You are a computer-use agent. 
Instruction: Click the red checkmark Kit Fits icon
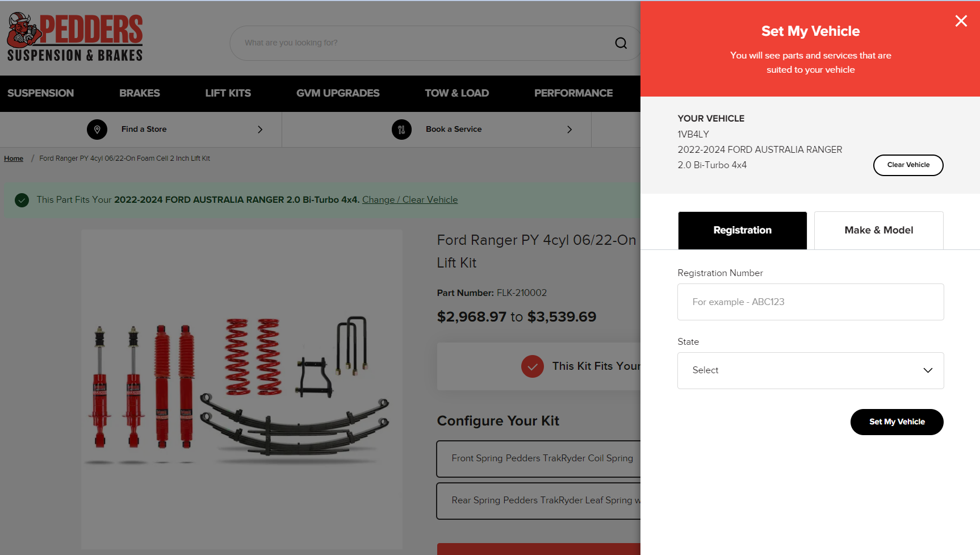pos(533,366)
